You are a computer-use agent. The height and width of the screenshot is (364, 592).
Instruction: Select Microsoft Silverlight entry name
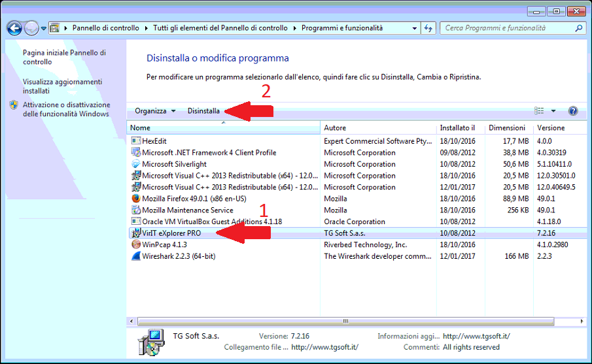[174, 164]
